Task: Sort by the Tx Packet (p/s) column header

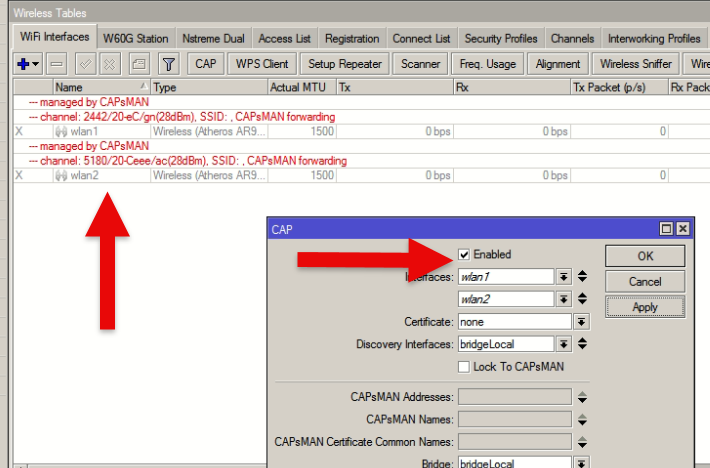Action: pos(619,87)
